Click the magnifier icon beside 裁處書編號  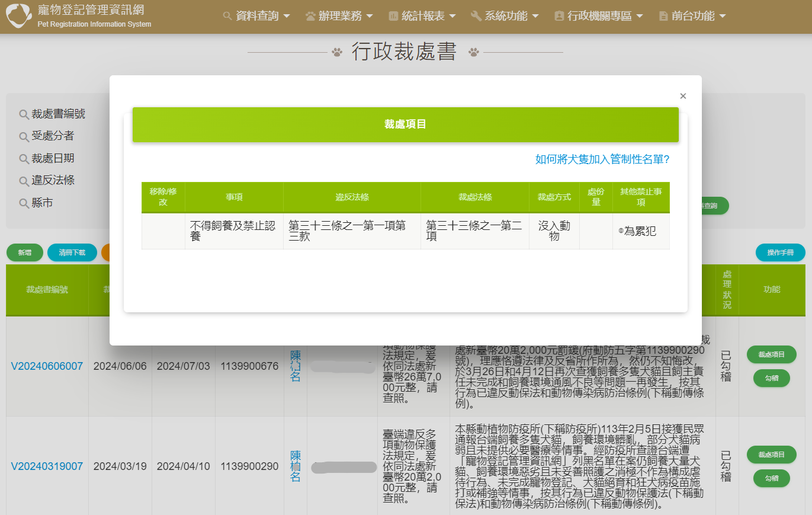[24, 114]
